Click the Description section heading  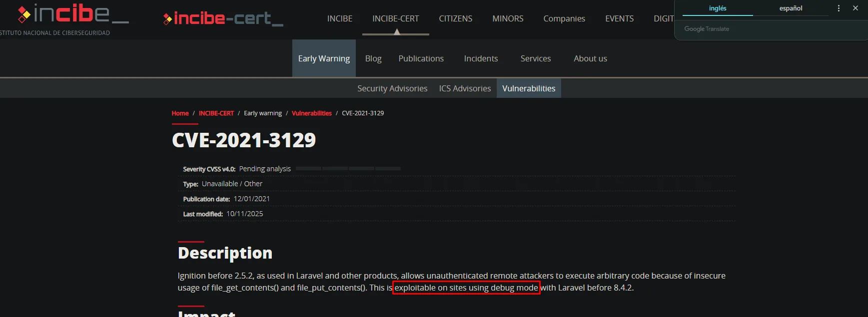[x=225, y=253]
